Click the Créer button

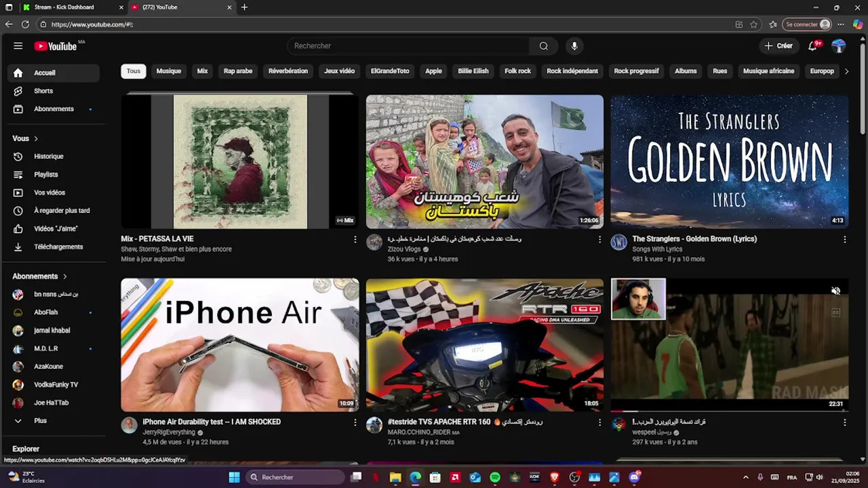tap(778, 46)
